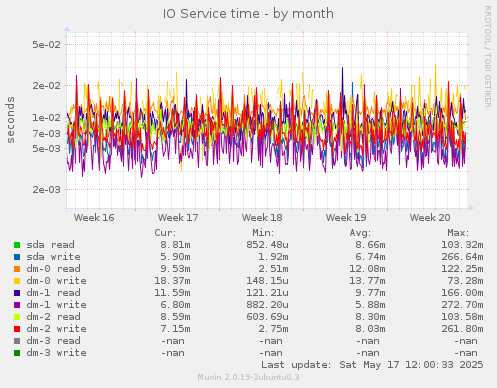Click the 'dm-3 write' legend label

56,353
